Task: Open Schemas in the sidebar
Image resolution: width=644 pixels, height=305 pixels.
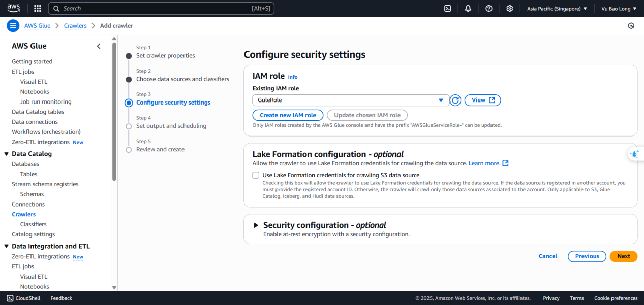Action: [x=32, y=194]
